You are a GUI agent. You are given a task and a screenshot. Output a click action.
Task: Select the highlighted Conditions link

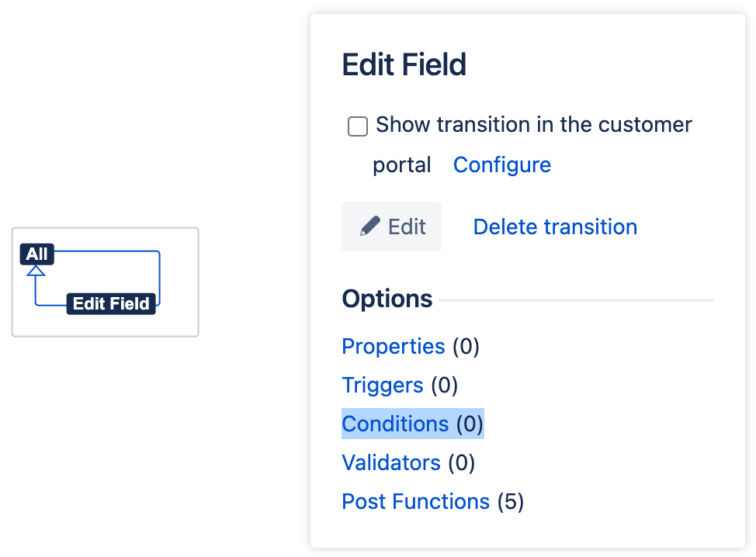395,424
